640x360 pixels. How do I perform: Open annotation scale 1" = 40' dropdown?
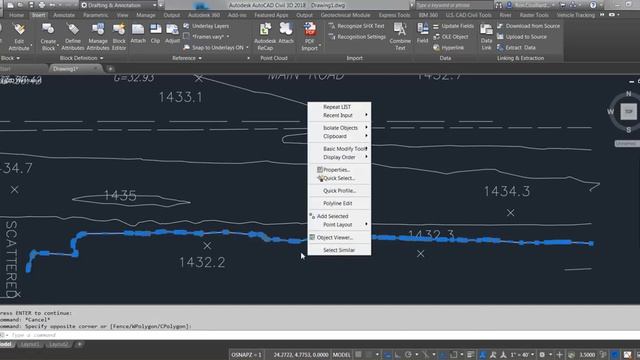click(x=522, y=355)
